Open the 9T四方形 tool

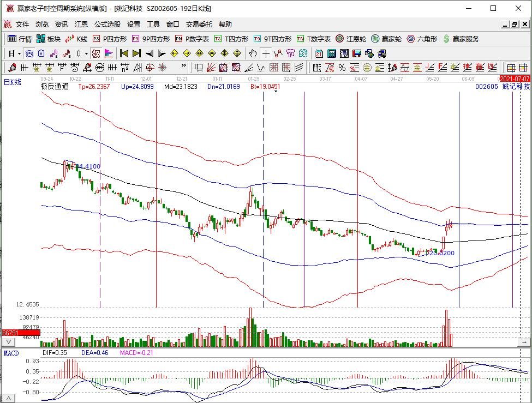pos(272,39)
